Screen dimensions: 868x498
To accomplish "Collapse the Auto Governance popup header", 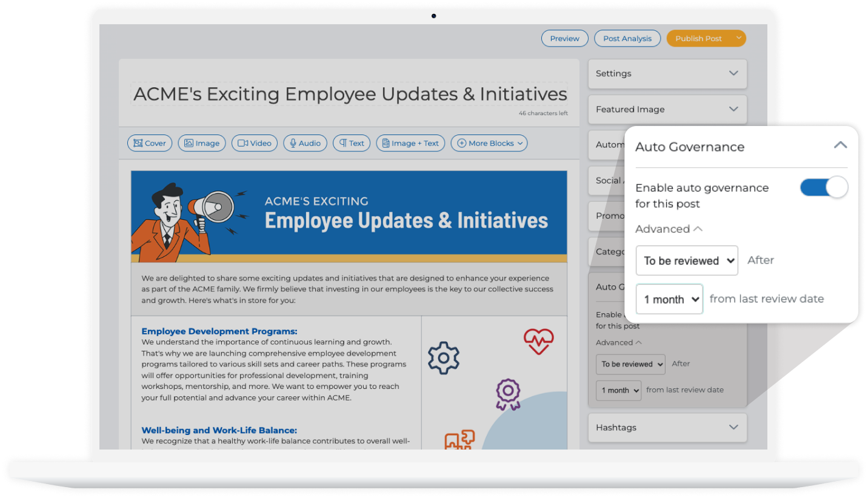I will click(840, 145).
